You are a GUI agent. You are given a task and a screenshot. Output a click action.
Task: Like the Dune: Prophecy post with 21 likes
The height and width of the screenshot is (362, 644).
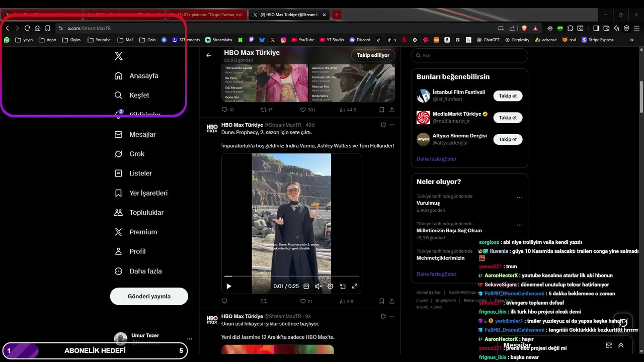(306, 301)
